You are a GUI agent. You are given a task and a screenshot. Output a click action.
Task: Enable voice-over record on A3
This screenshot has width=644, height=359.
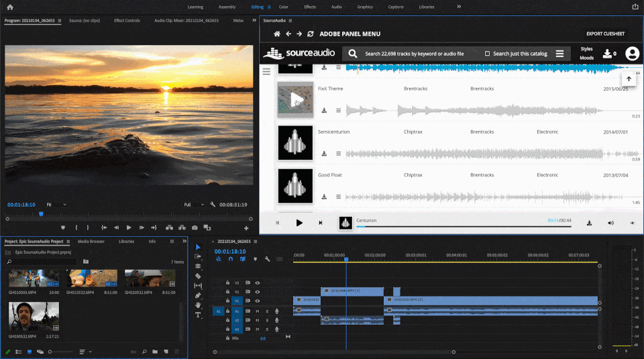(x=277, y=329)
